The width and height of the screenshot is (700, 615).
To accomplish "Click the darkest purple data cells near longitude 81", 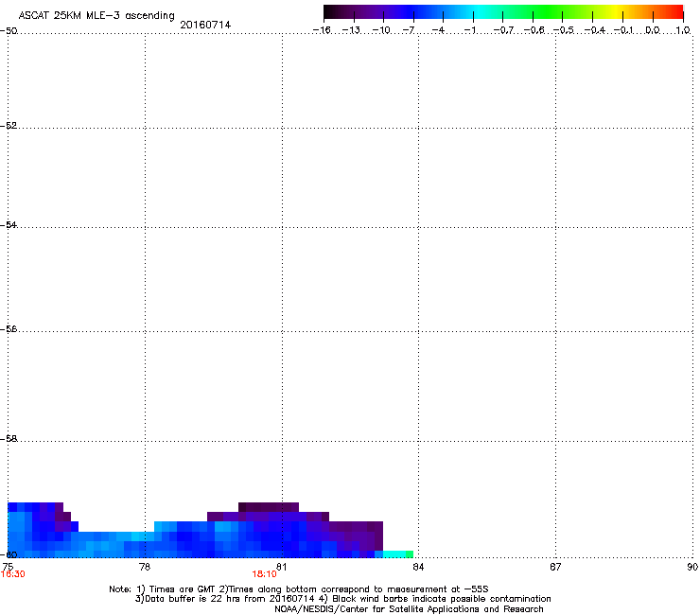I will pyautogui.click(x=269, y=507).
